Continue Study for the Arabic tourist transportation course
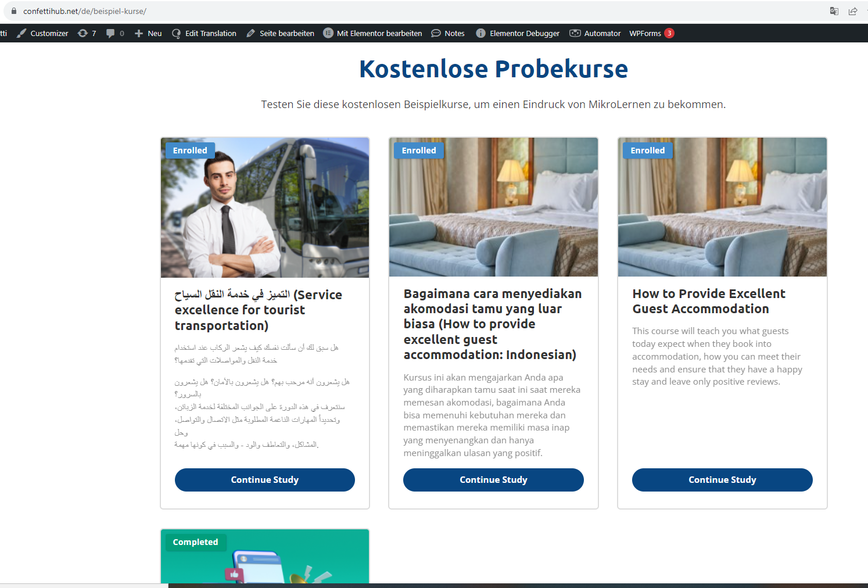The image size is (868, 588). (265, 480)
